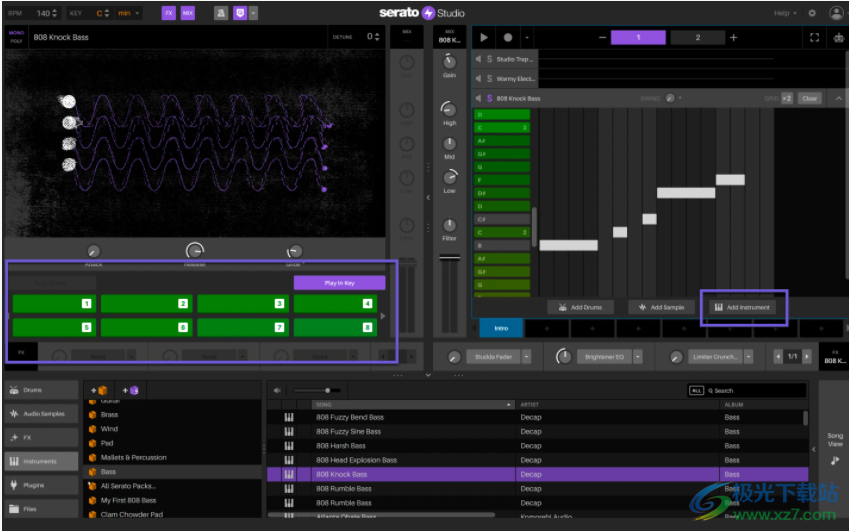Open the key scale min dropdown
This screenshot has width=849, height=531.
[x=129, y=13]
